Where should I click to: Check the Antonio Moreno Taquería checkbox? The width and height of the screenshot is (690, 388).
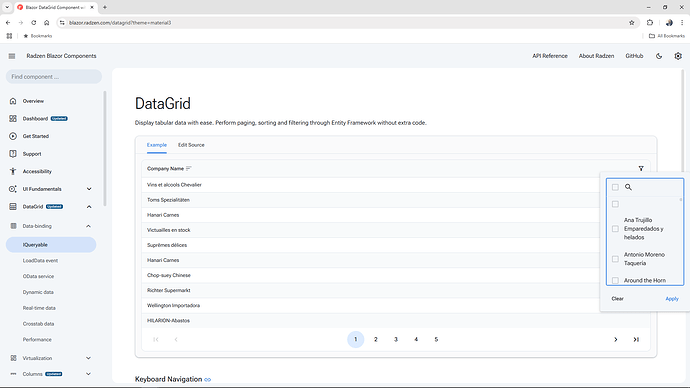pos(615,259)
